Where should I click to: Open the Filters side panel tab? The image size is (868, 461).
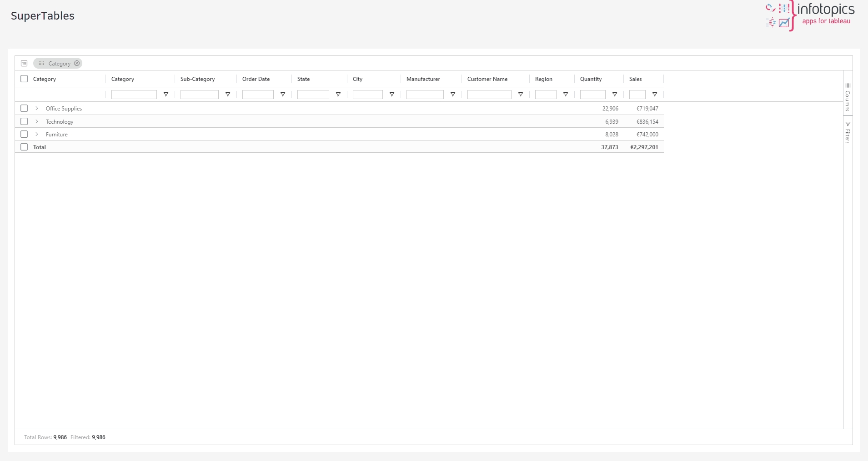coord(848,132)
